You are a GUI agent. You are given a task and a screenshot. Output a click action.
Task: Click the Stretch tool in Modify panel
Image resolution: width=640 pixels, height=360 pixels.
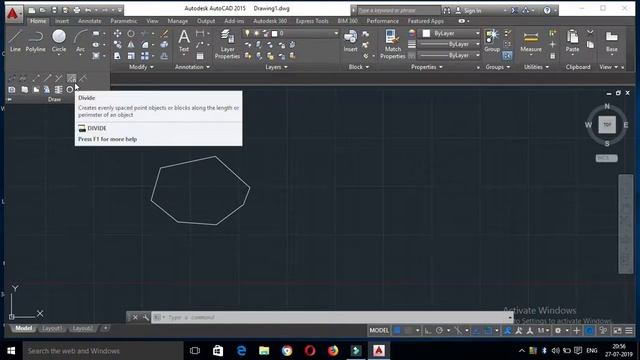click(117, 56)
